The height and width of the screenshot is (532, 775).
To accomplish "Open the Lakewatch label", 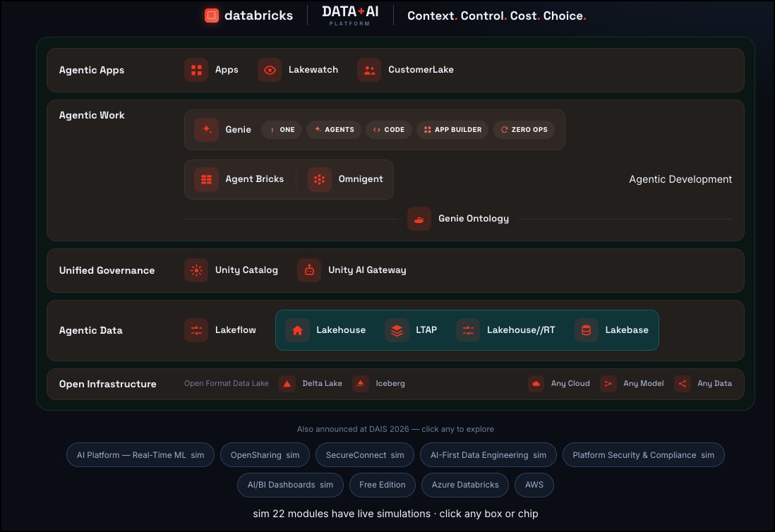I will click(313, 70).
